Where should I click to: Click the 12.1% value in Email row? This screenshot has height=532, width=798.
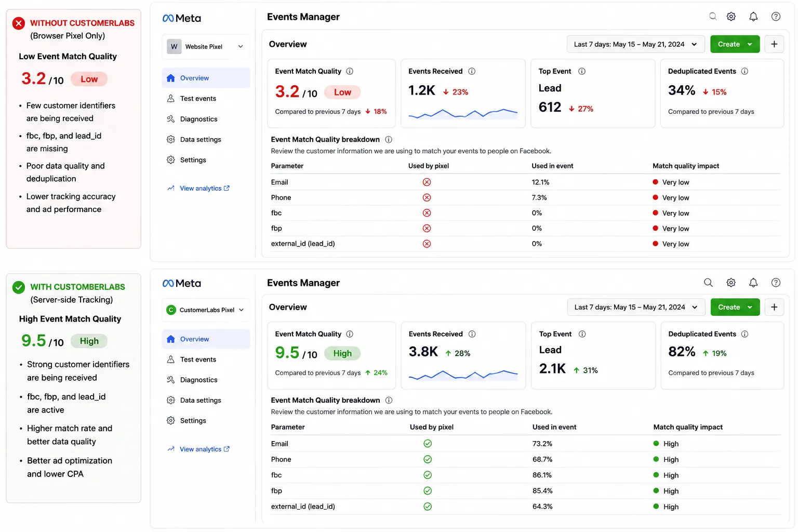540,182
